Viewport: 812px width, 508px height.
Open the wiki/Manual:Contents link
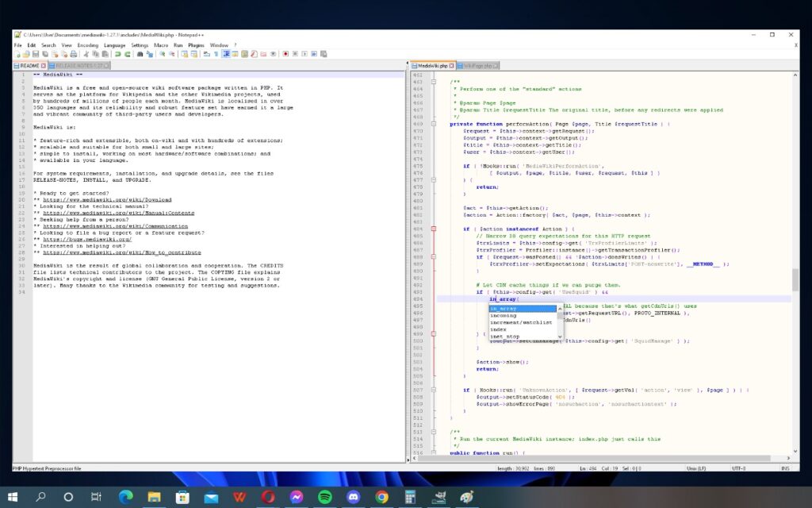click(119, 213)
